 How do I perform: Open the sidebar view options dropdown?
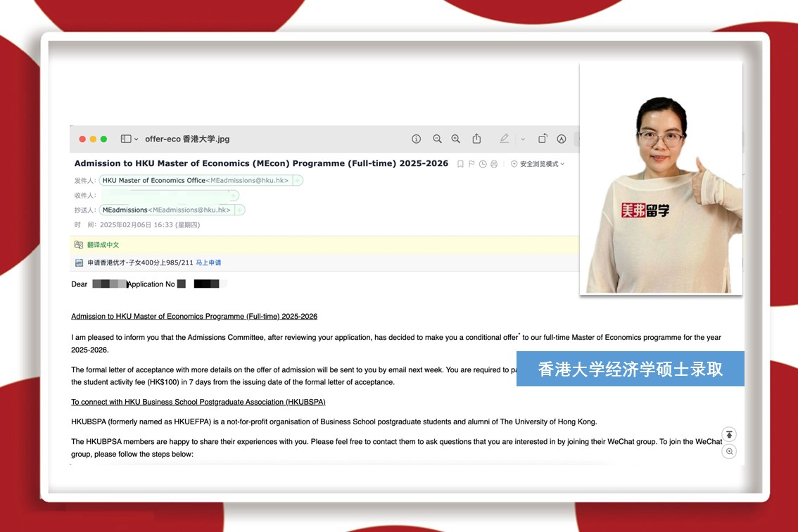pos(129,139)
